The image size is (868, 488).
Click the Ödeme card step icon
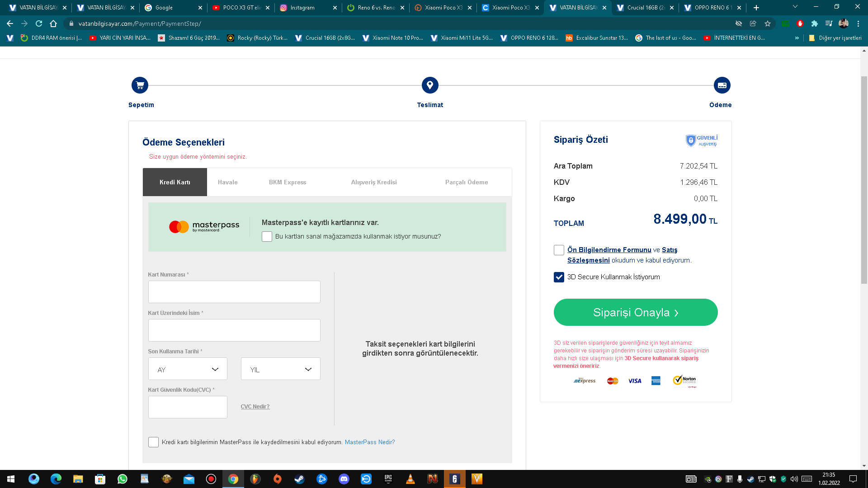pos(722,85)
